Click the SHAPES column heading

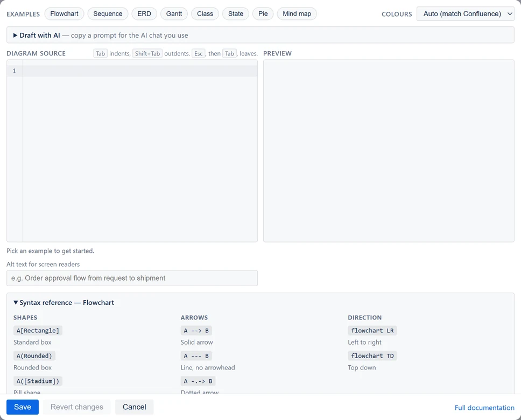pyautogui.click(x=25, y=318)
